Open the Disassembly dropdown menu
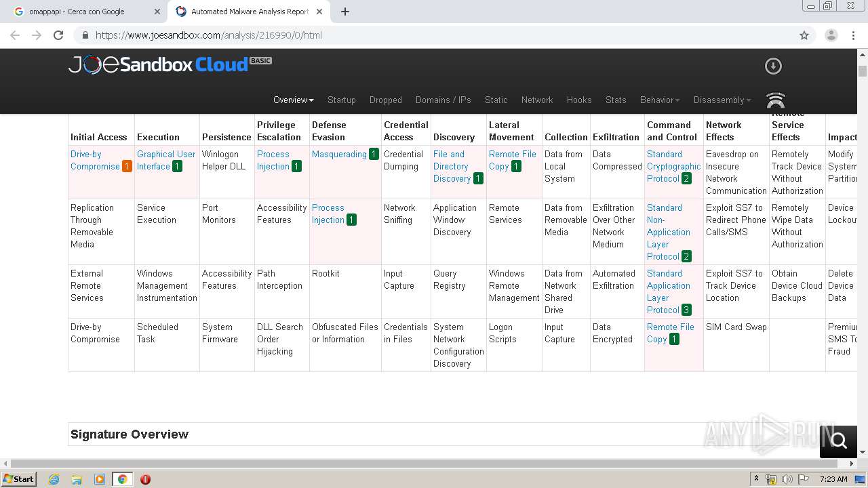 coord(722,100)
